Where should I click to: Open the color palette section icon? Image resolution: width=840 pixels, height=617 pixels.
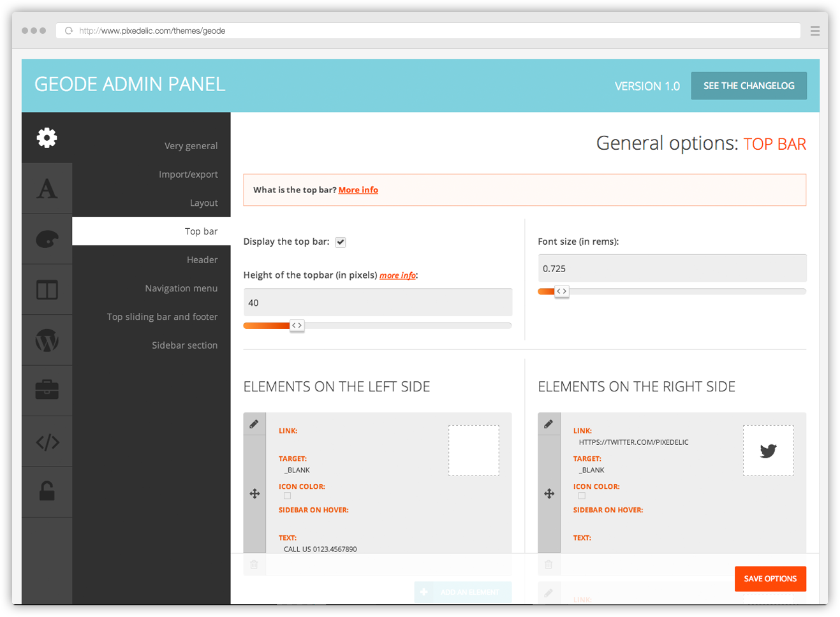point(47,239)
